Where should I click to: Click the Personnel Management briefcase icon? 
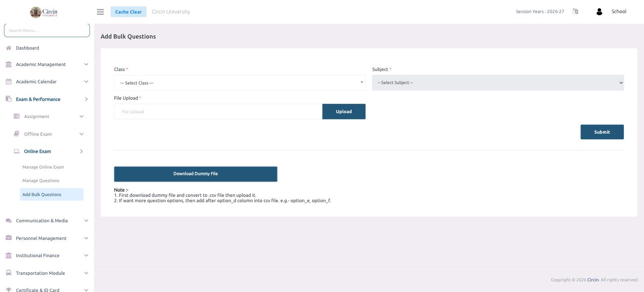pos(9,238)
